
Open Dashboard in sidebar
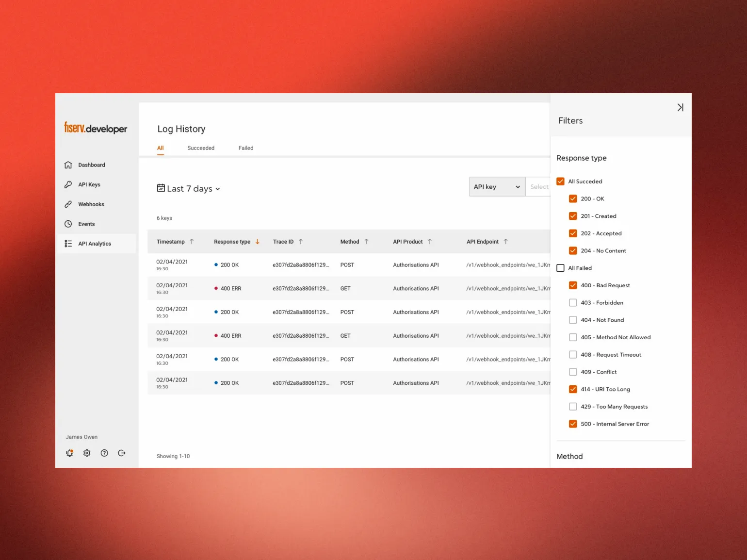(x=97, y=165)
